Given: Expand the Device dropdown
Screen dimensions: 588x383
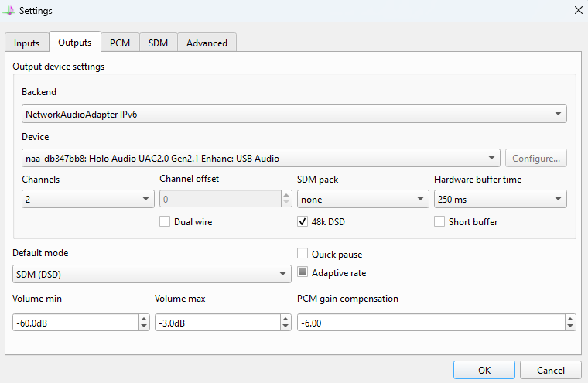Looking at the screenshot, I should pos(261,158).
